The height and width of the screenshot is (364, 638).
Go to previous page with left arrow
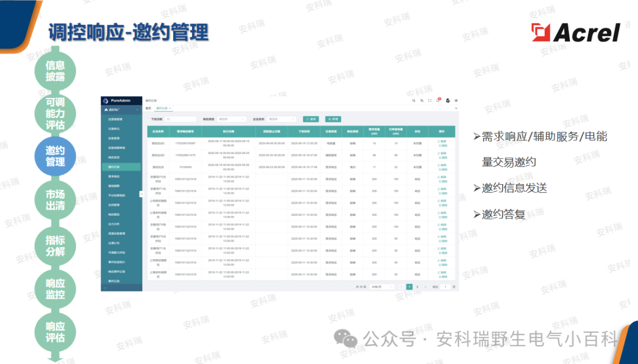[402, 287]
